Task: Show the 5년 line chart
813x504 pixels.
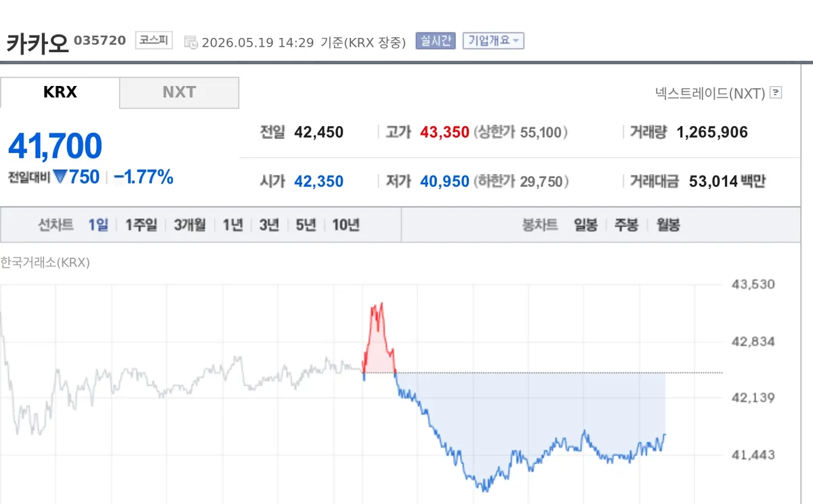Action: tap(306, 226)
